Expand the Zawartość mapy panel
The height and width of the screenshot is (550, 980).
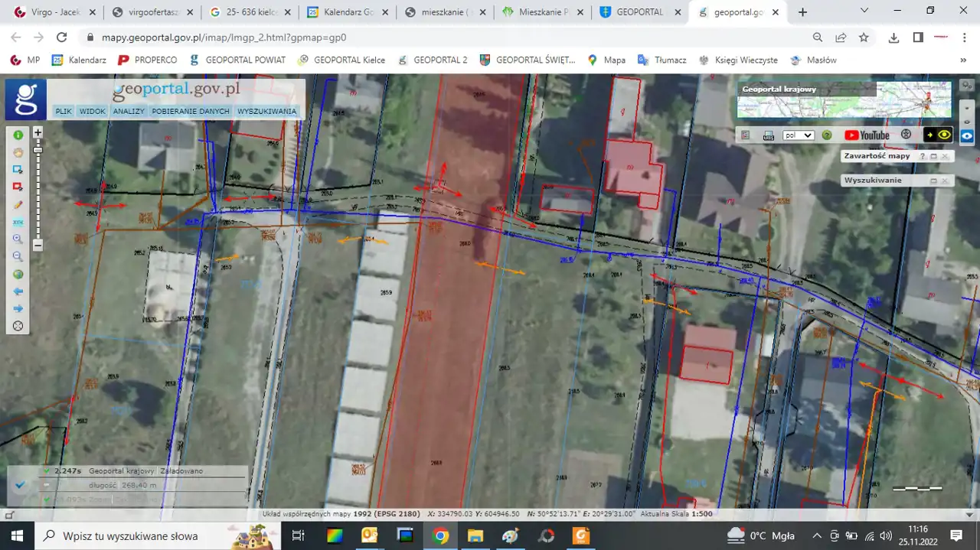(x=933, y=156)
